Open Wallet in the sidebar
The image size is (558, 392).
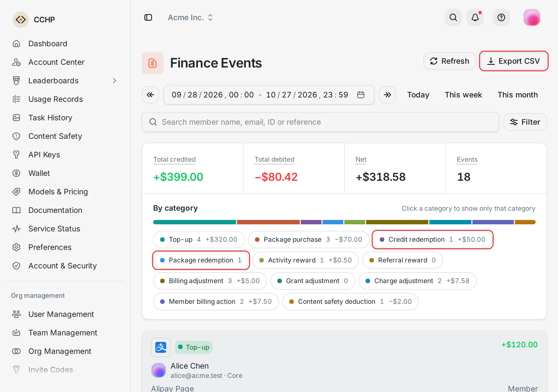(x=65, y=173)
